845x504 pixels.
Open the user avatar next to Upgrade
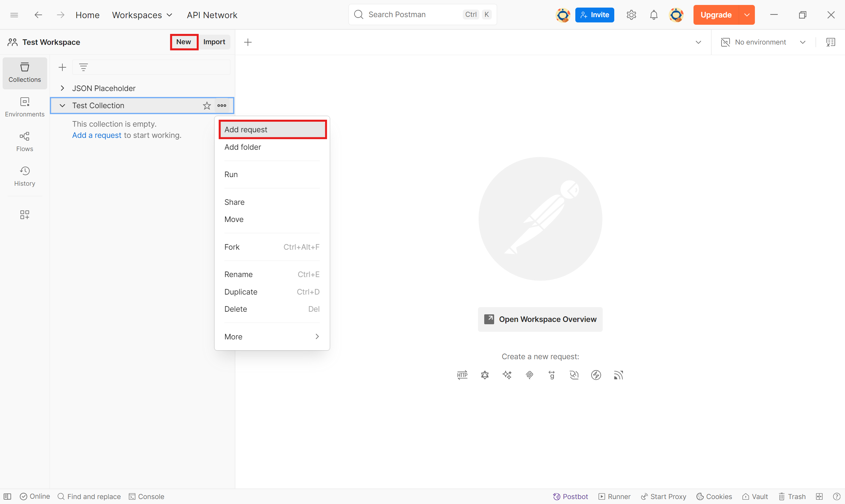point(676,15)
